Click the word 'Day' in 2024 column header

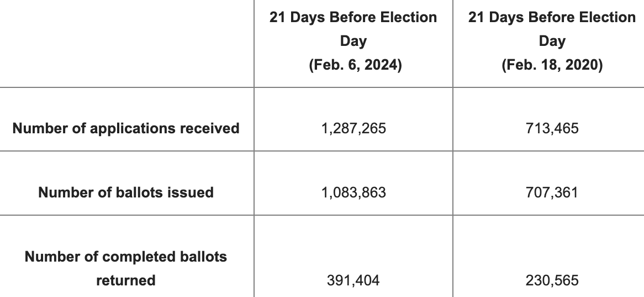[353, 41]
